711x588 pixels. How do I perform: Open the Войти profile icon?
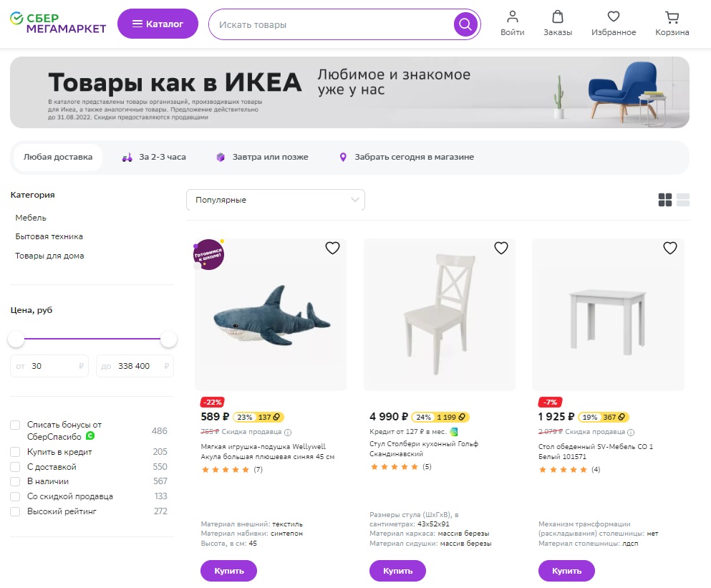(x=512, y=16)
